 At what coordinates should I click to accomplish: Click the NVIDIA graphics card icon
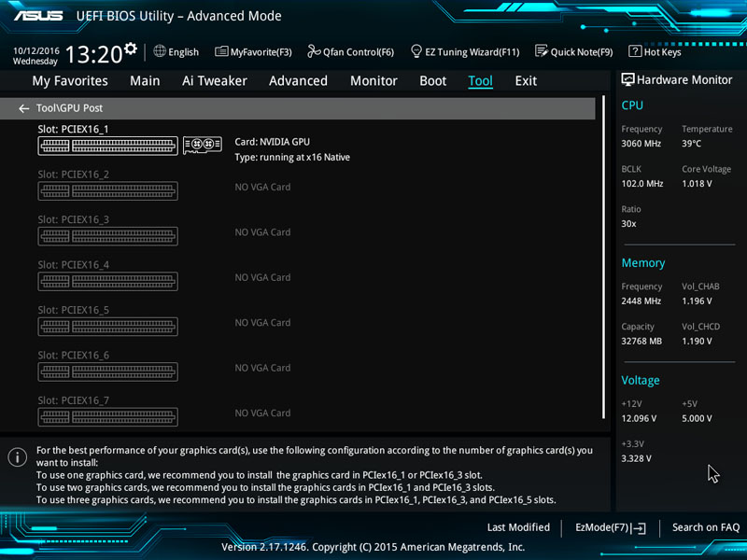pyautogui.click(x=202, y=145)
